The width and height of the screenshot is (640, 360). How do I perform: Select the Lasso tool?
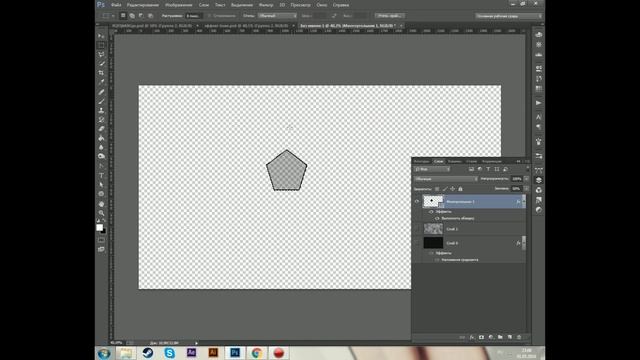point(101,54)
